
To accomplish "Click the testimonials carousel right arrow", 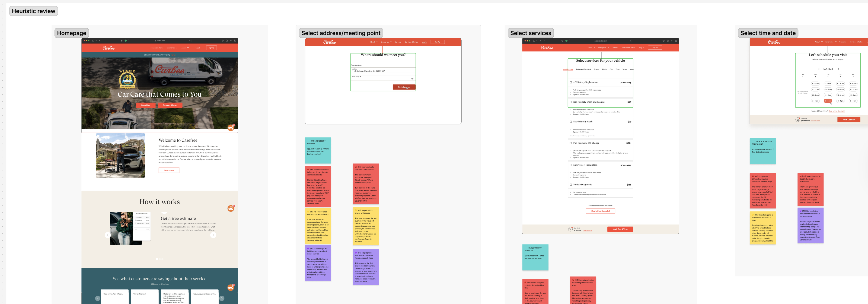I will [222, 298].
